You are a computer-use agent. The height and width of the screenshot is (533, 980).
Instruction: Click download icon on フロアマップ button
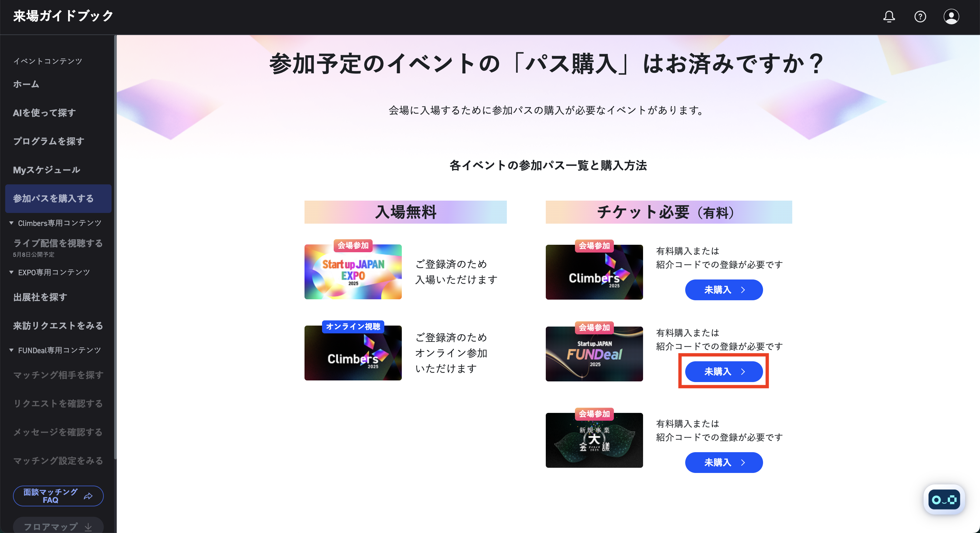pyautogui.click(x=88, y=527)
